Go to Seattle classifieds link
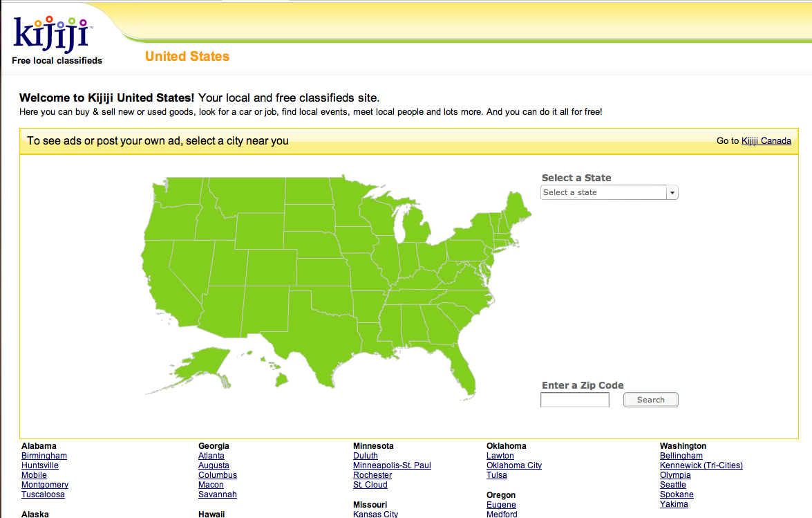Image resolution: width=812 pixels, height=518 pixels. (x=673, y=485)
